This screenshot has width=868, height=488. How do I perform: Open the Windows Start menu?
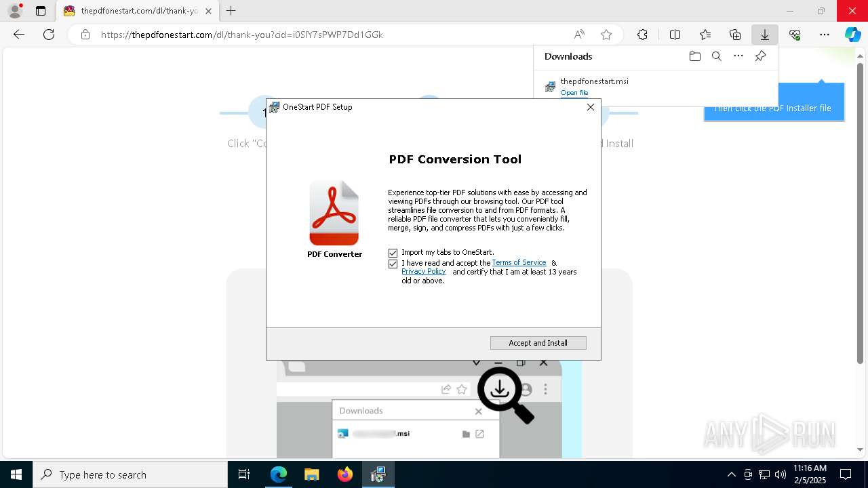(16, 474)
